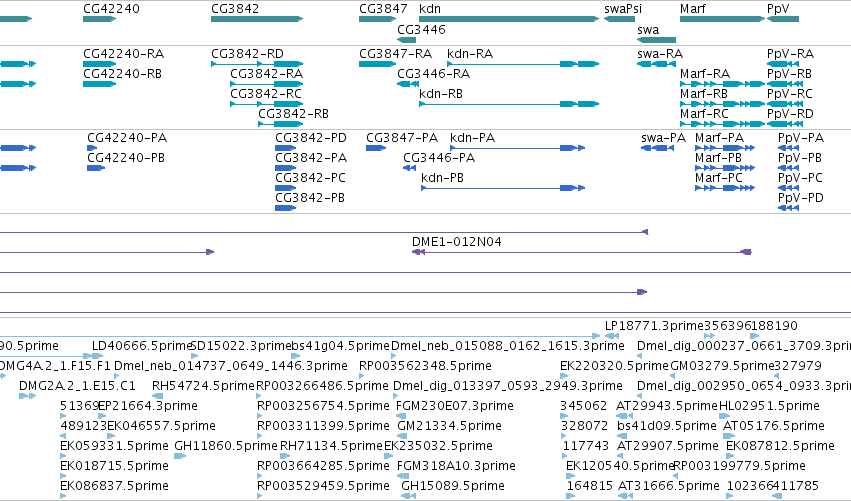
Task: Click protein PpV-PD
Action: click(x=789, y=208)
